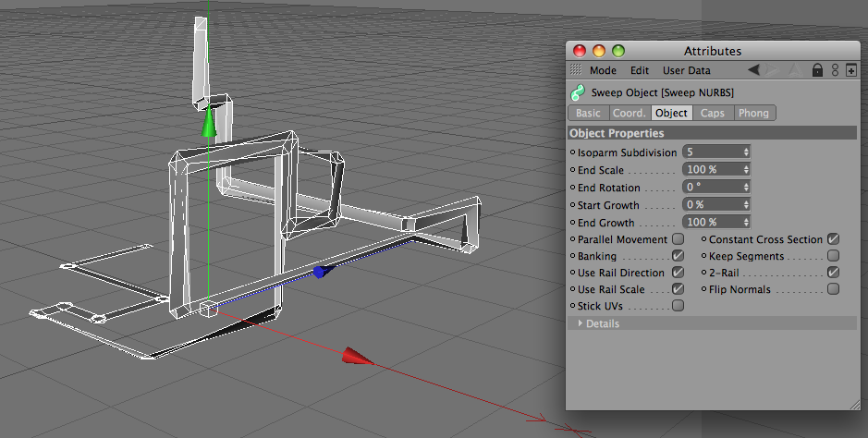Click the lock-mode dots icon beside the padlock

point(836,69)
